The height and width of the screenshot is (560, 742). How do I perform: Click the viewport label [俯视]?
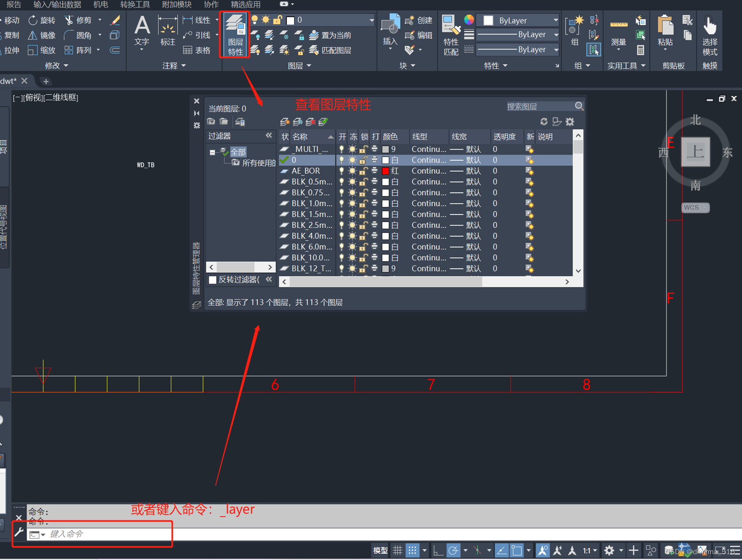[34, 98]
